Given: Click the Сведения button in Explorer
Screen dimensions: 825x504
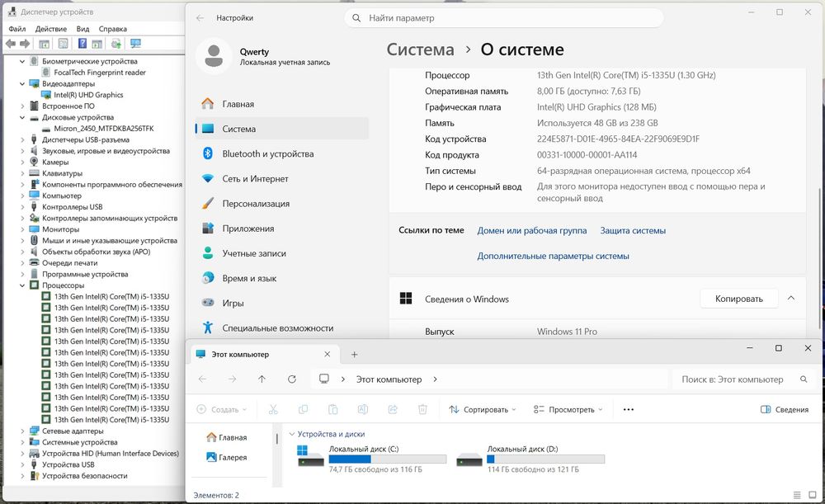Looking at the screenshot, I should (x=785, y=409).
